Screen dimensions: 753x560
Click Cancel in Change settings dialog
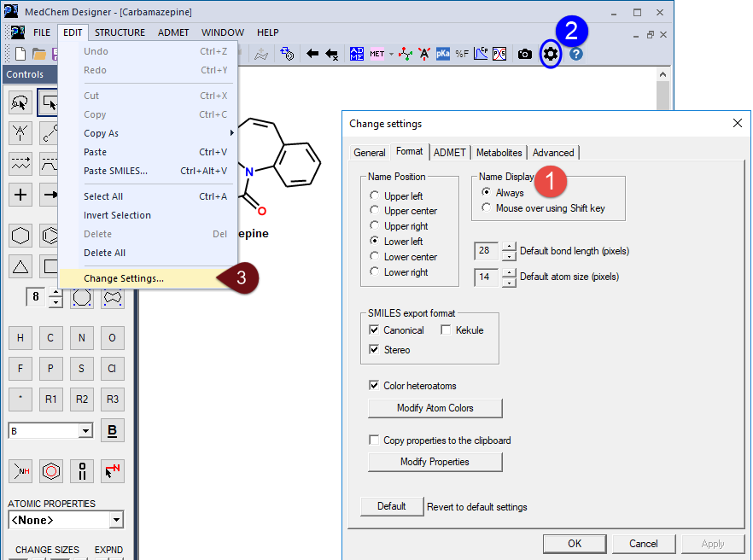click(644, 544)
